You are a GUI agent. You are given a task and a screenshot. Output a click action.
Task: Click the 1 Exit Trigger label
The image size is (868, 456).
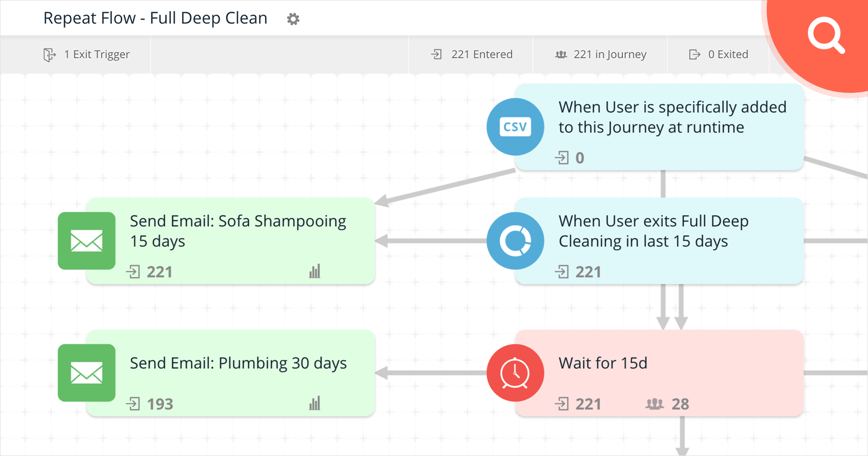[96, 54]
